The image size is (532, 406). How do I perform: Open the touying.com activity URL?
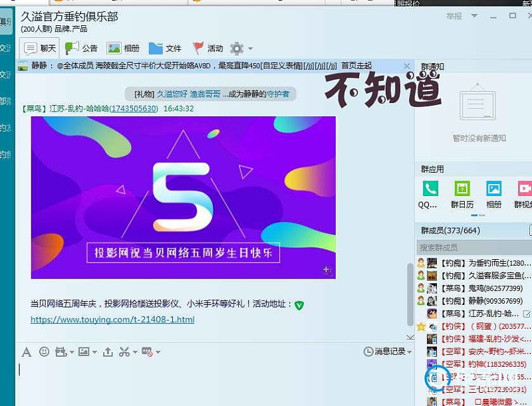(112, 320)
